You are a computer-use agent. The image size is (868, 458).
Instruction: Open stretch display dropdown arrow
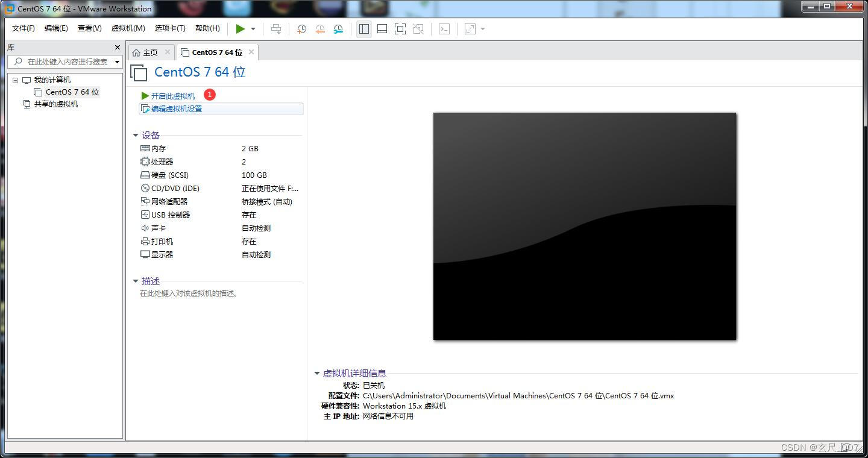(483, 29)
